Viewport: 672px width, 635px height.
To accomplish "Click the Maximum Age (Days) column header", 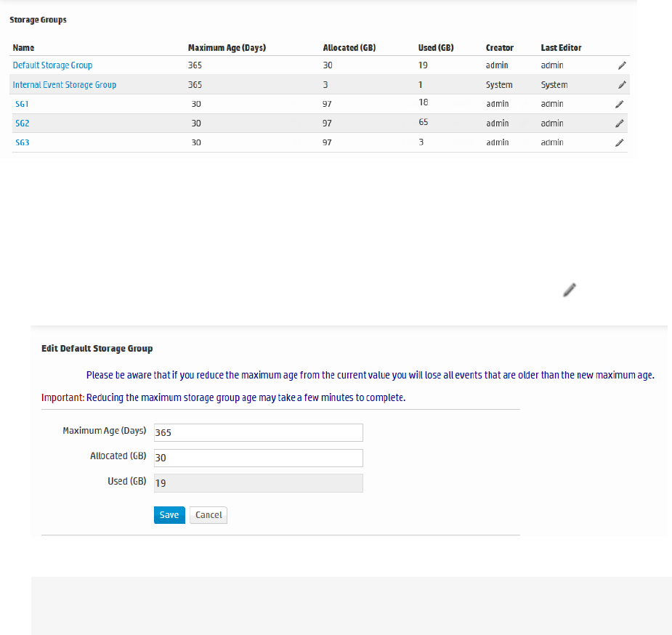I will click(x=227, y=48).
